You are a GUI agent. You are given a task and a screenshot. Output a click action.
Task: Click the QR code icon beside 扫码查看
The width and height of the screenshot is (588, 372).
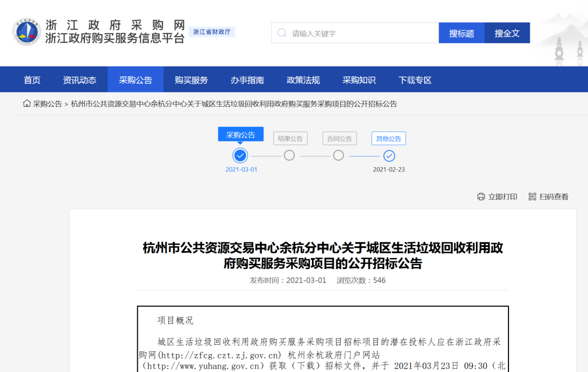pyautogui.click(x=532, y=197)
